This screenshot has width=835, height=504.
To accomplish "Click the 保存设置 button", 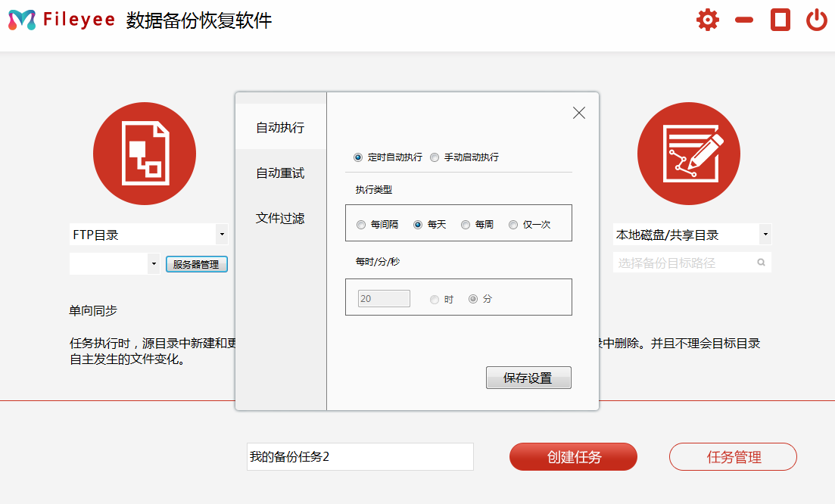I will click(x=528, y=378).
